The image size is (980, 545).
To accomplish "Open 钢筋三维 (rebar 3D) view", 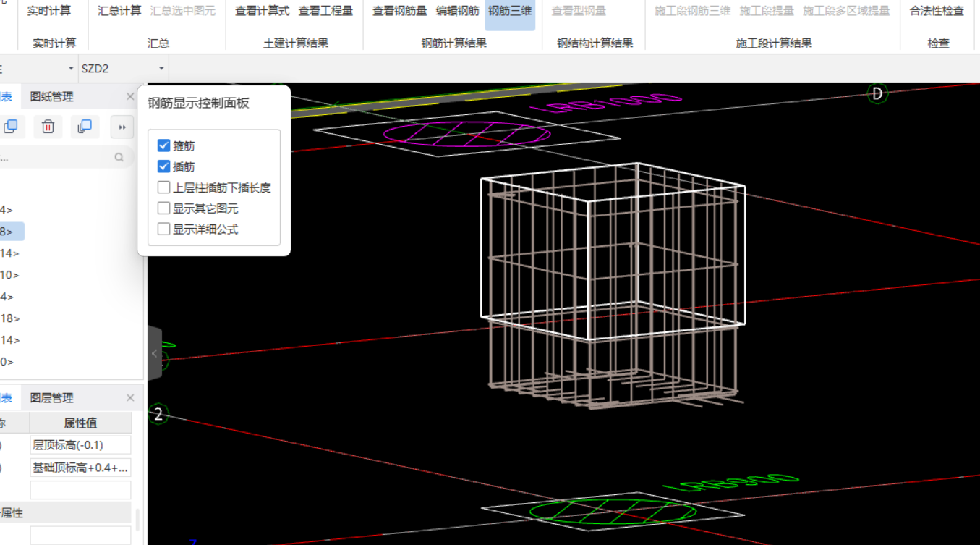I will pyautogui.click(x=510, y=11).
